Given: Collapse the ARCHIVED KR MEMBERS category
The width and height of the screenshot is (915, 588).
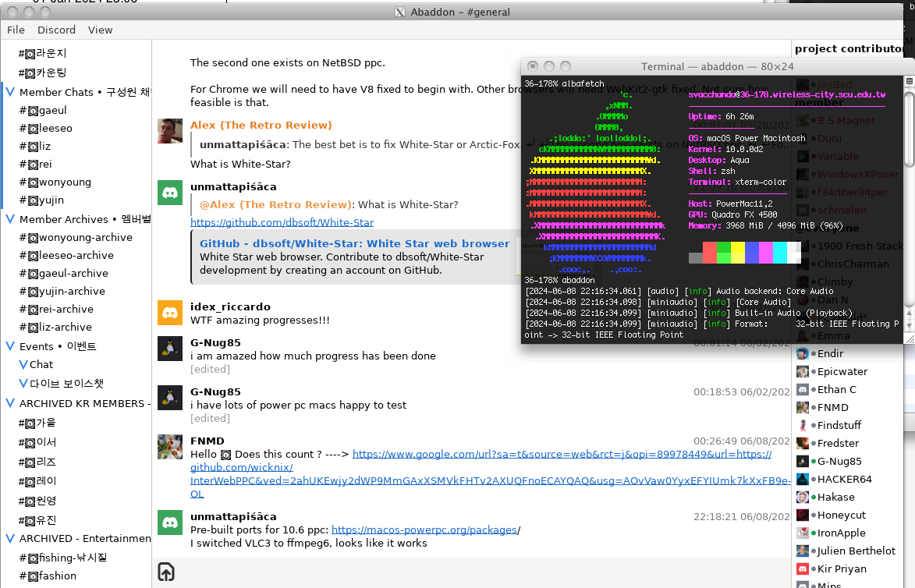Looking at the screenshot, I should (x=10, y=403).
